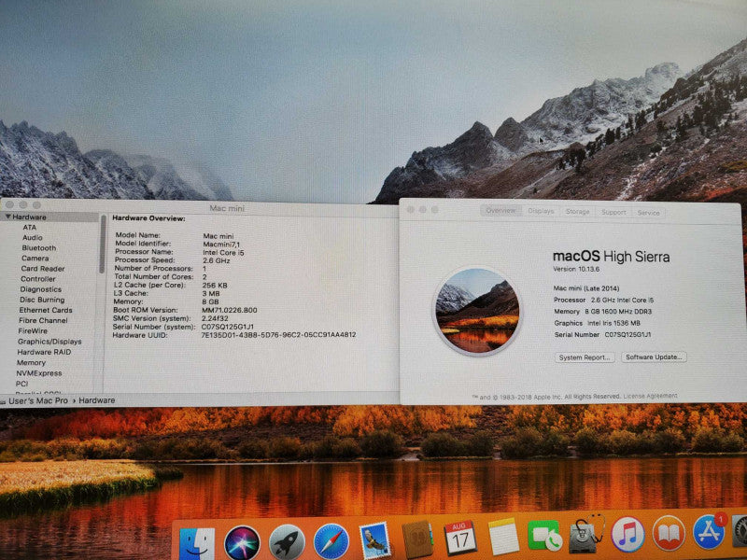Select Hardware RAID in sidebar
Screen dimensions: 747x560
pos(44,352)
